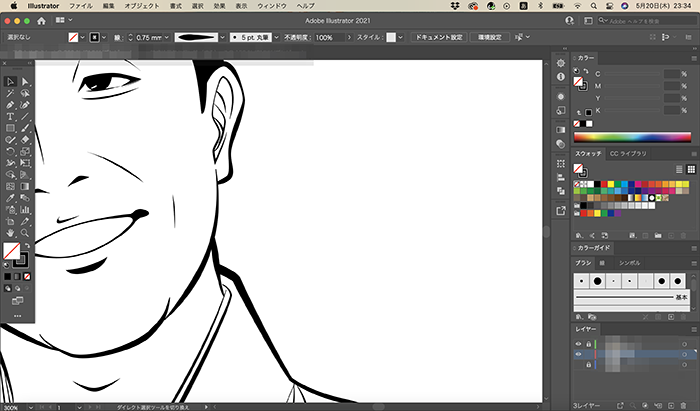The width and height of the screenshot is (700, 411).
Task: Select the Rotate tool
Action: [x=10, y=151]
